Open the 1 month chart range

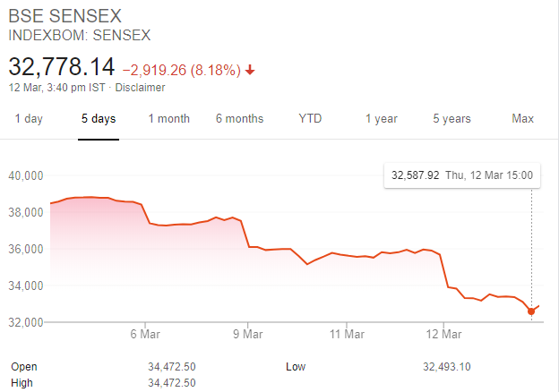(169, 119)
